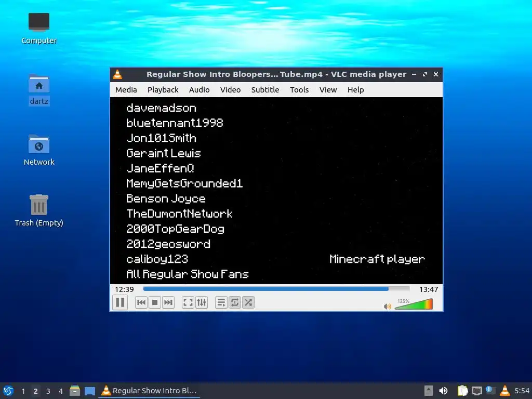Screen dimensions: 532x399
Task: Toggle fullscreen video mode
Action: pyautogui.click(x=188, y=302)
